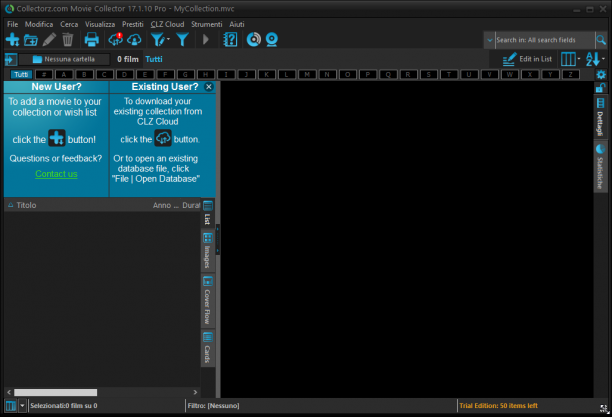Open the Statistiche side panel tab

point(600,167)
